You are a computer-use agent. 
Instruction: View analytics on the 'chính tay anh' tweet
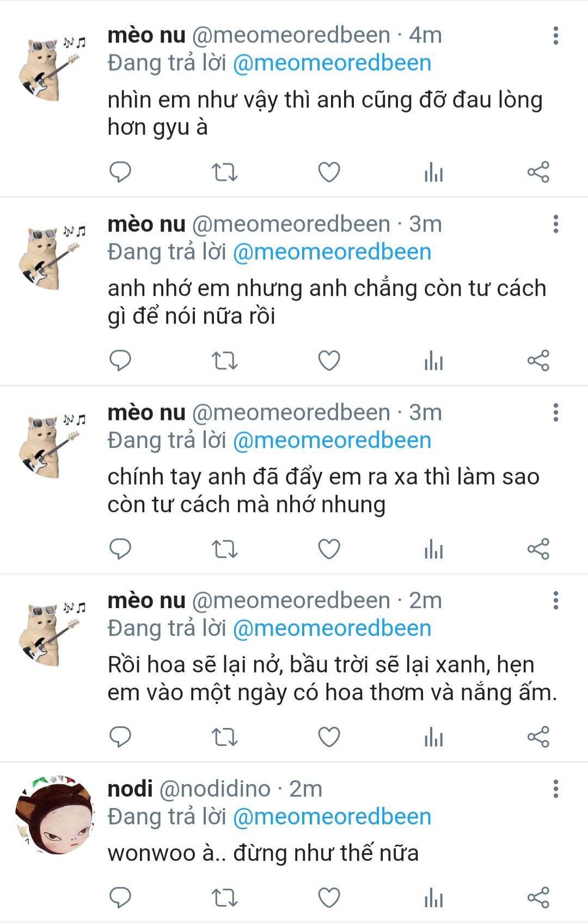click(434, 549)
